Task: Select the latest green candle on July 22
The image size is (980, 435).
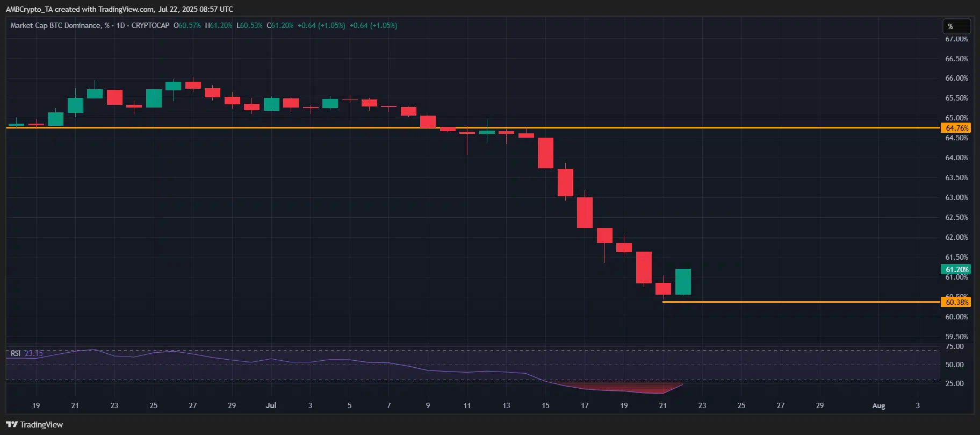Action: coord(683,282)
